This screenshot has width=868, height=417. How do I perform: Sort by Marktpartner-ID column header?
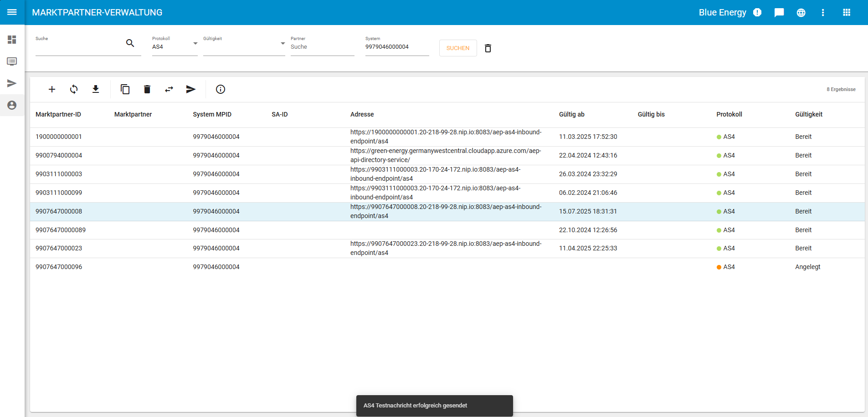[x=58, y=114]
